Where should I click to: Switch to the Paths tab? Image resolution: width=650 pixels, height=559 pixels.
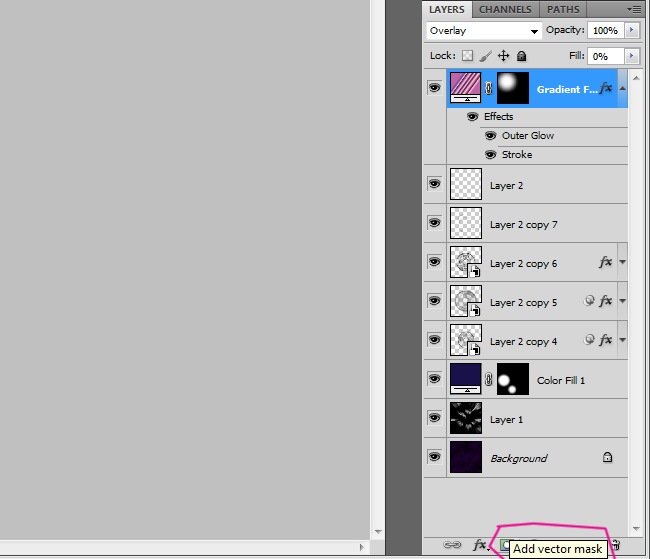pyautogui.click(x=563, y=10)
